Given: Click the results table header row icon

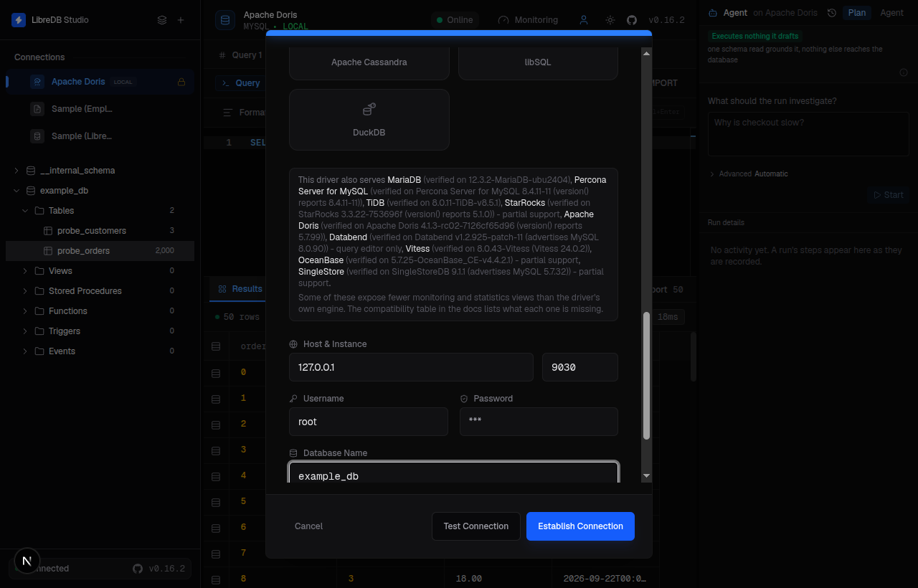Looking at the screenshot, I should pos(216,346).
